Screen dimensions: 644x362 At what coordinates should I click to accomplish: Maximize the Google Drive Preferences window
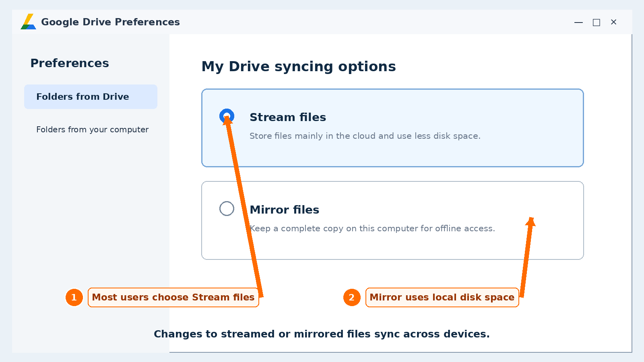click(597, 22)
